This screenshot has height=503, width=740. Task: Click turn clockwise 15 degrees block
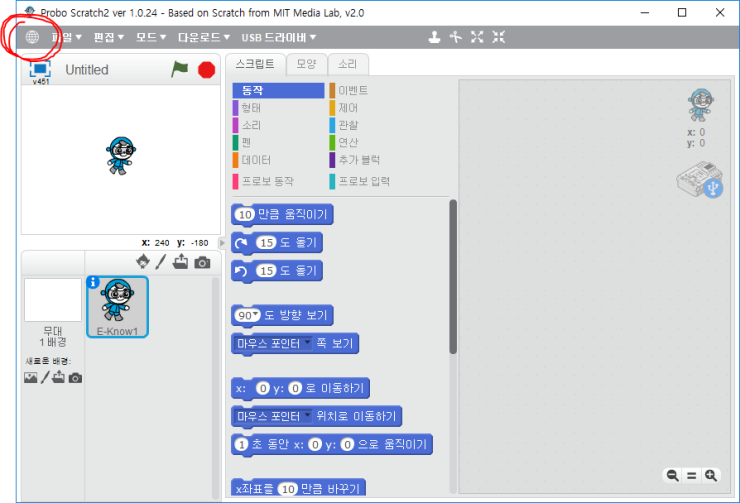tap(277, 243)
